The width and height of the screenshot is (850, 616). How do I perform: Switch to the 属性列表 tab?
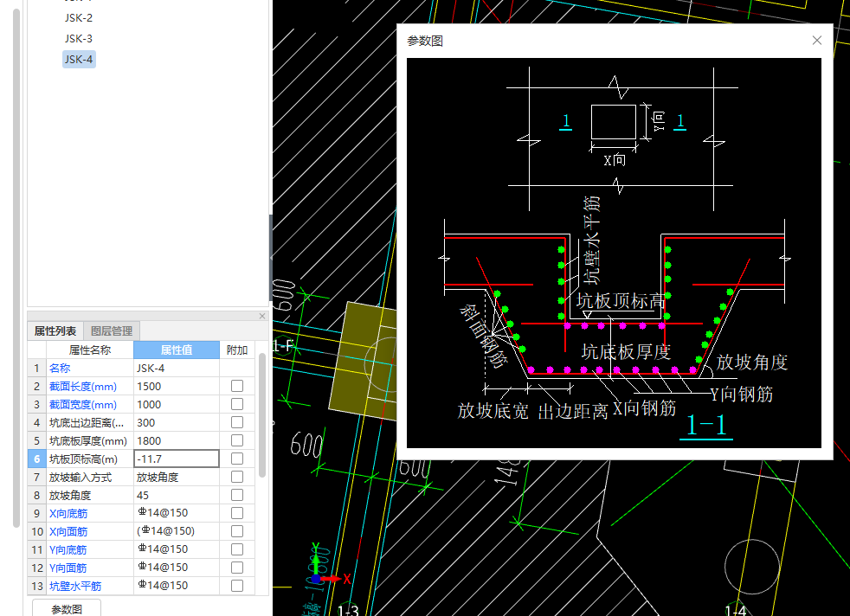pyautogui.click(x=55, y=331)
